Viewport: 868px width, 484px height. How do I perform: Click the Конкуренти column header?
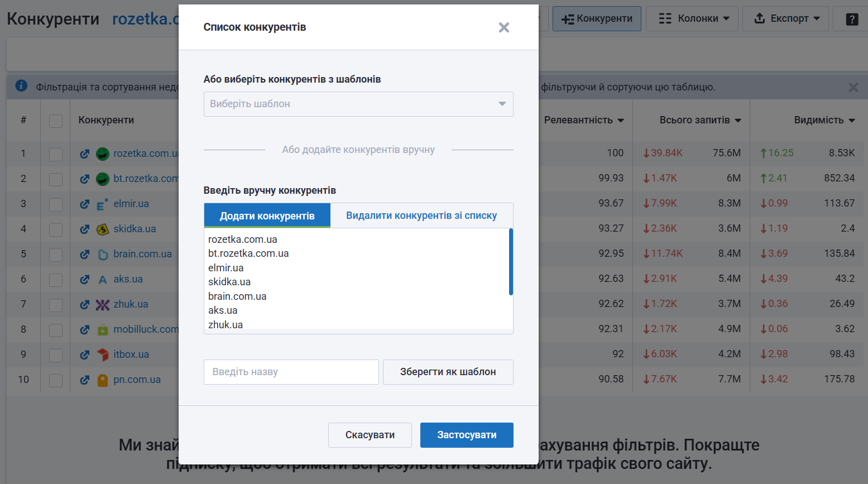pos(106,120)
